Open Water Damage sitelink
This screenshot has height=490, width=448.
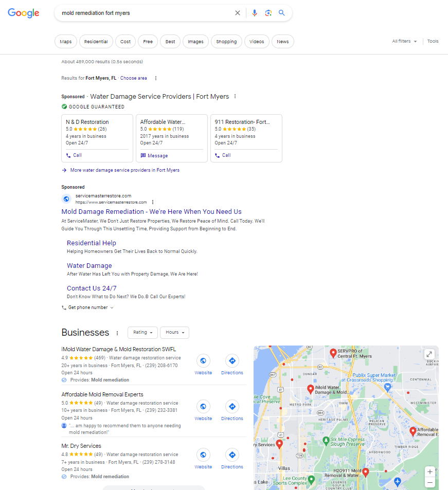pyautogui.click(x=89, y=266)
